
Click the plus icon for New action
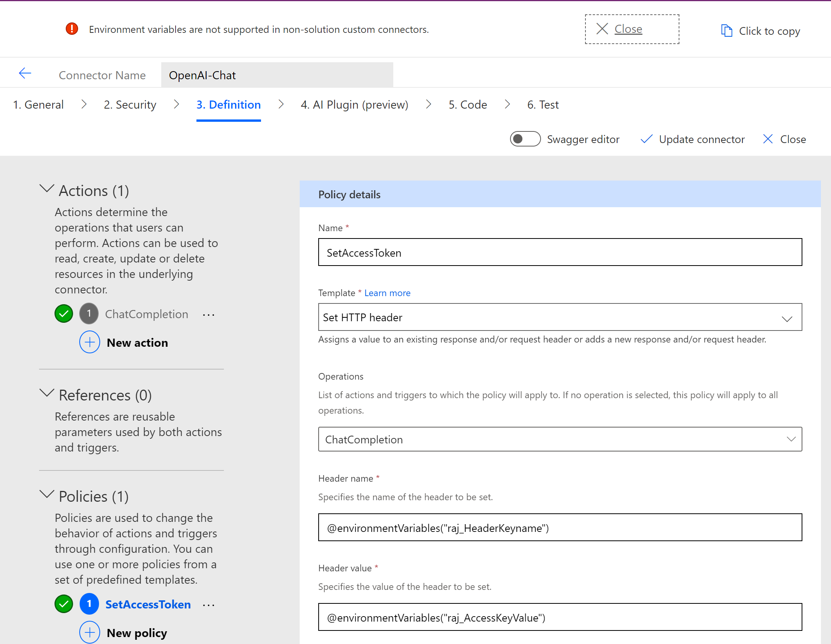point(90,342)
